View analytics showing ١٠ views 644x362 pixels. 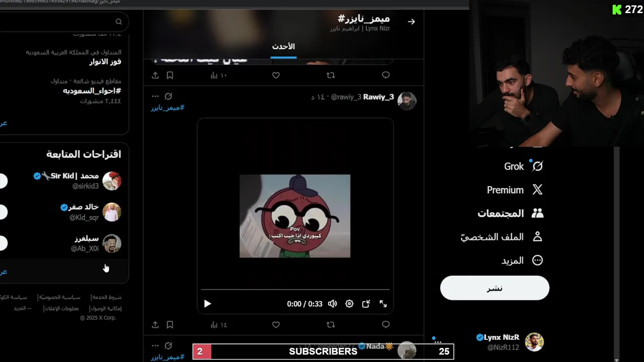point(218,75)
